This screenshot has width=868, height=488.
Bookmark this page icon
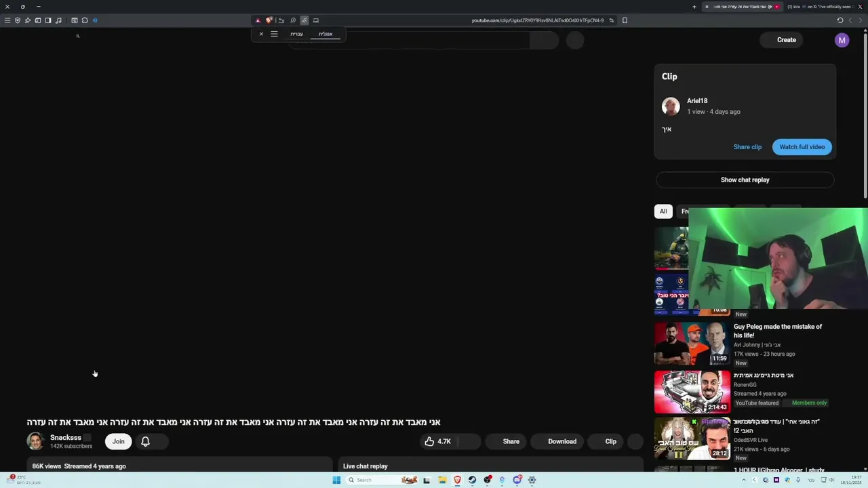pyautogui.click(x=625, y=20)
